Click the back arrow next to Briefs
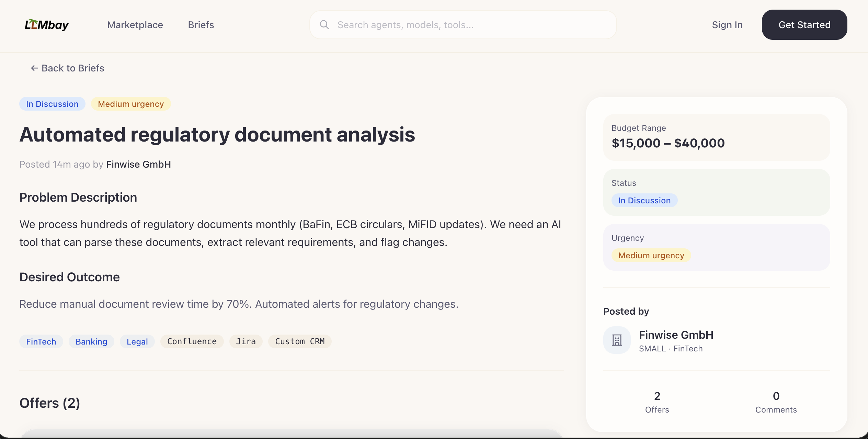Image resolution: width=868 pixels, height=439 pixels. pyautogui.click(x=34, y=68)
